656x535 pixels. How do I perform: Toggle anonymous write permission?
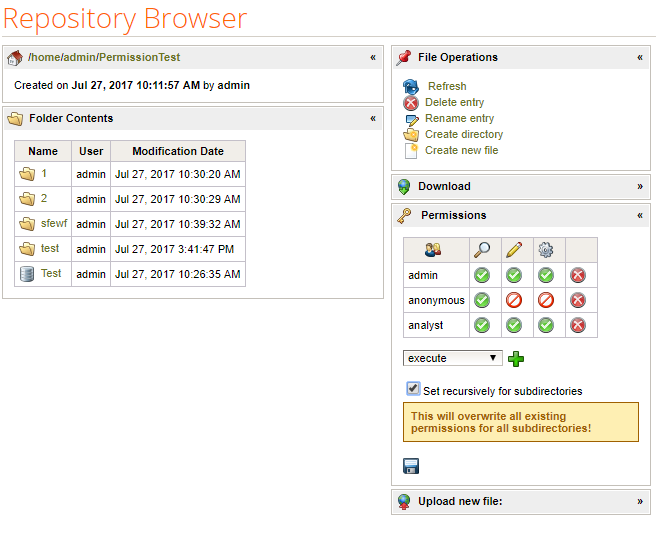514,300
